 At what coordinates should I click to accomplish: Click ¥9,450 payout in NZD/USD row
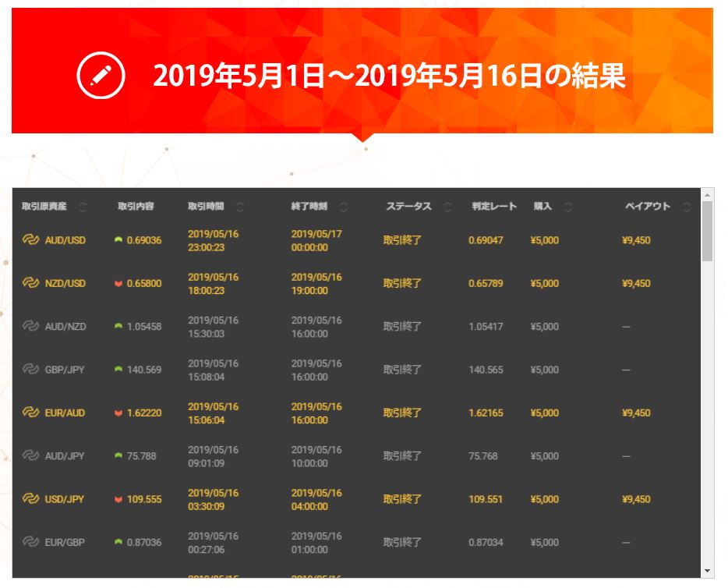(x=636, y=283)
